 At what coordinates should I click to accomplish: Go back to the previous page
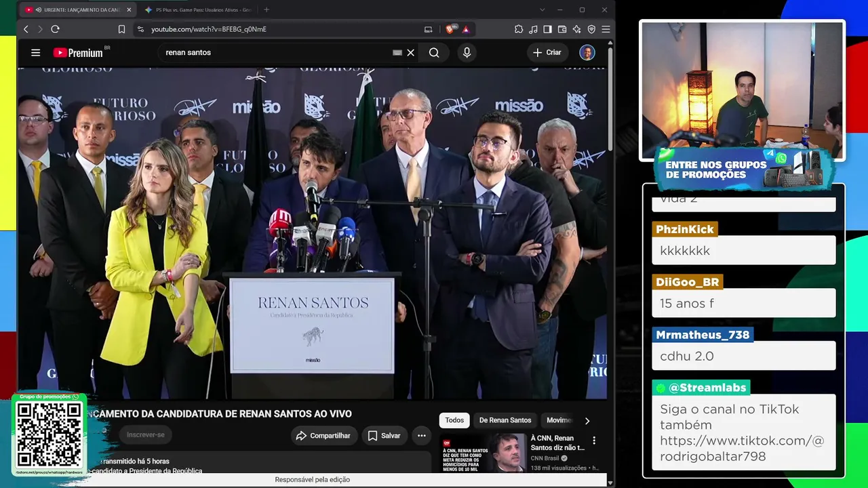pos(26,29)
